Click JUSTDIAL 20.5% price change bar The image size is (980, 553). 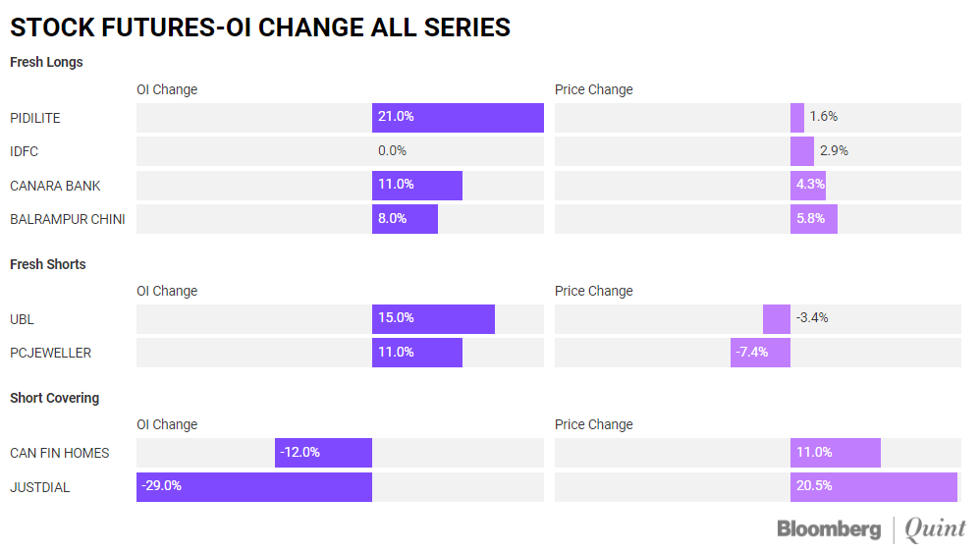pyautogui.click(x=873, y=487)
